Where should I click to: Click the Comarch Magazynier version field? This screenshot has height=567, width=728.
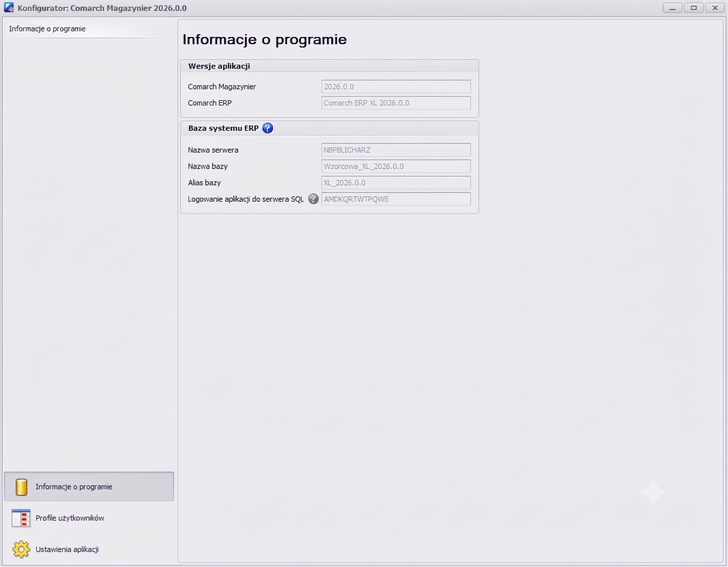pos(396,87)
